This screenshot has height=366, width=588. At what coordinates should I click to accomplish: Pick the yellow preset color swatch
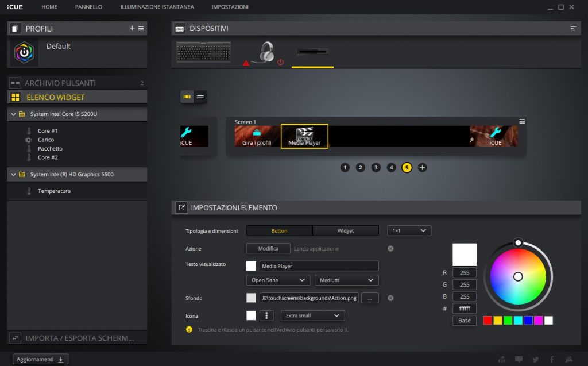(498, 320)
